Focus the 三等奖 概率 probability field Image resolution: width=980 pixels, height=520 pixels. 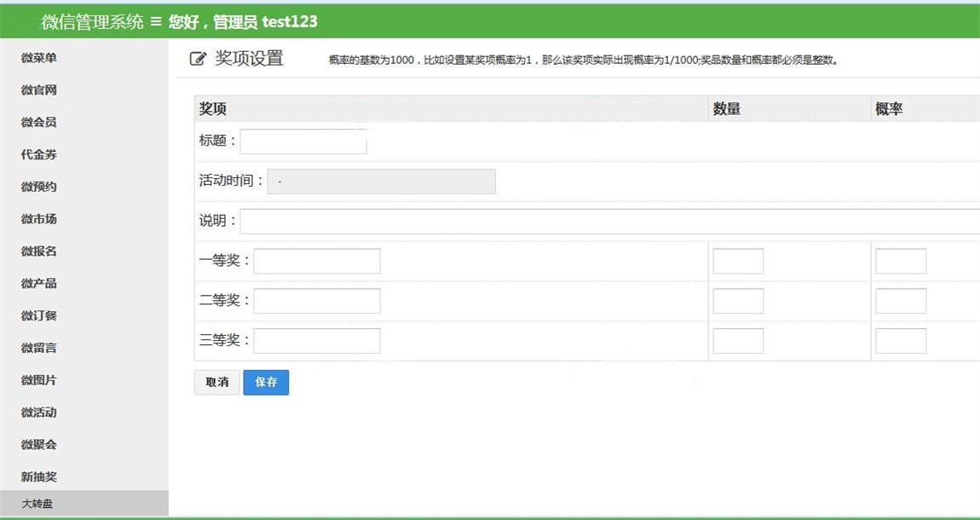click(x=901, y=341)
